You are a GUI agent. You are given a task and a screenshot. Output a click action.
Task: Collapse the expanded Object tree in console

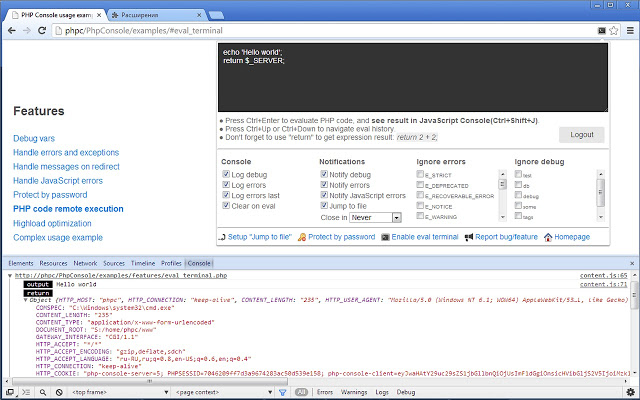pos(25,299)
